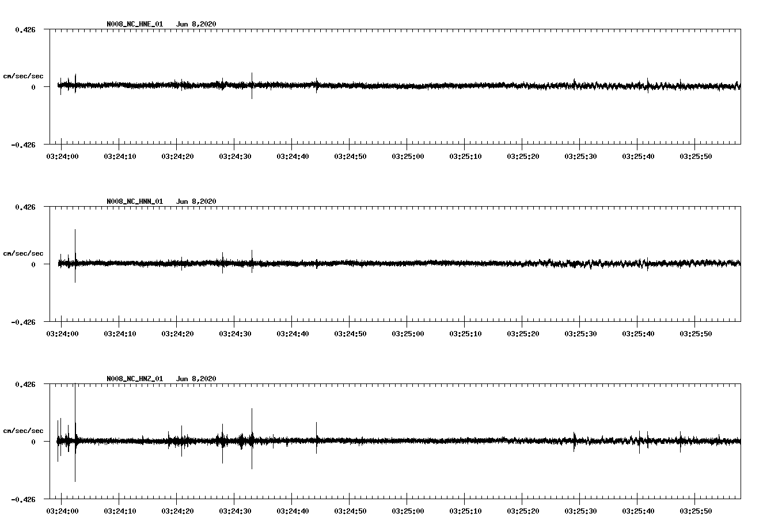Click 03:24:20 time label under HNE plot
Screen dimensions: 782x532
point(177,157)
